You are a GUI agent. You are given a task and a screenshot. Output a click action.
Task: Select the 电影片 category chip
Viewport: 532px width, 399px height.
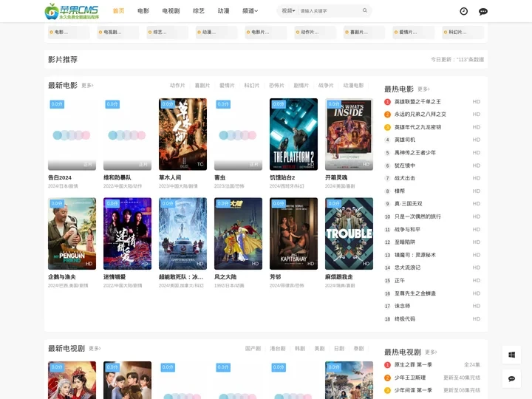(x=266, y=33)
